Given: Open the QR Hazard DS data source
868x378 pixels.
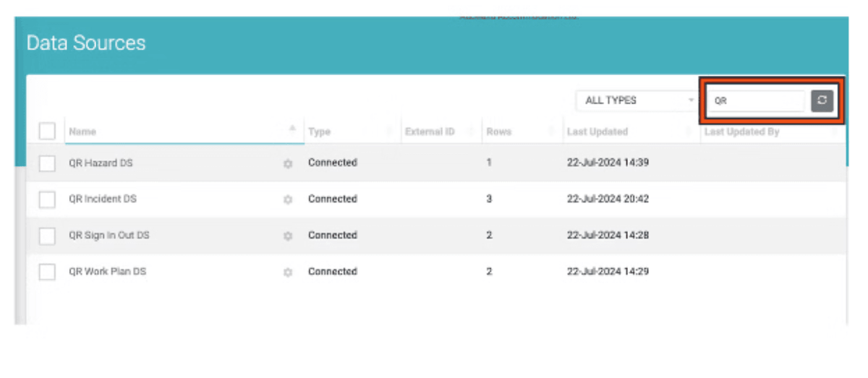Looking at the screenshot, I should tap(101, 163).
